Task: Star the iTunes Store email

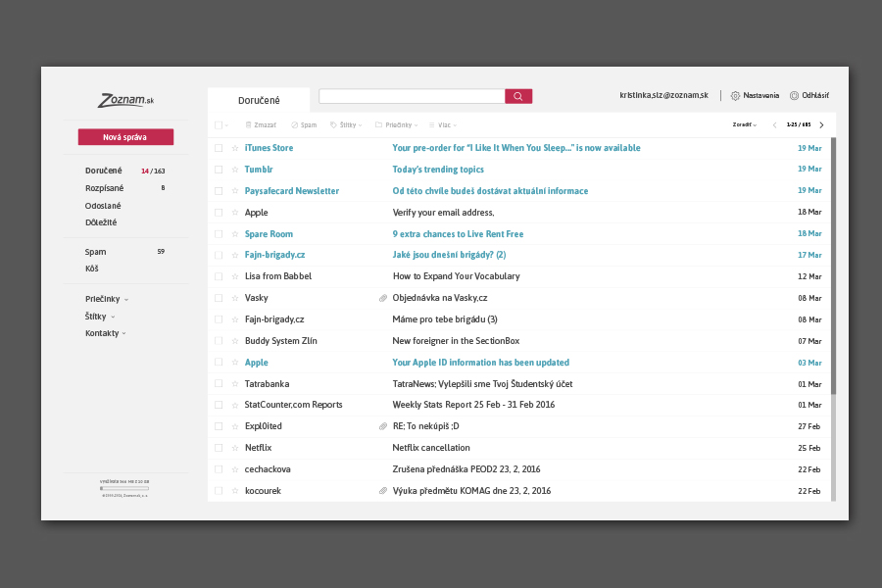Action: (234, 147)
